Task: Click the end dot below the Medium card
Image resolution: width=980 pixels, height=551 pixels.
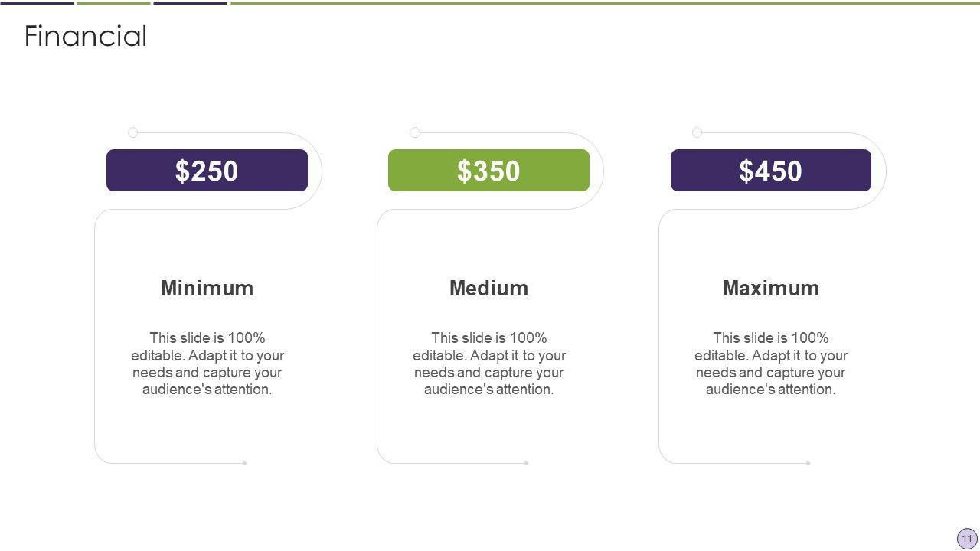Action: 527,463
